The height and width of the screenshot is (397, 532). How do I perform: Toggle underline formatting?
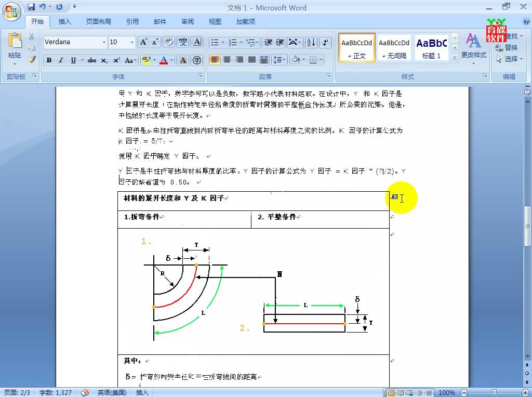(73, 60)
